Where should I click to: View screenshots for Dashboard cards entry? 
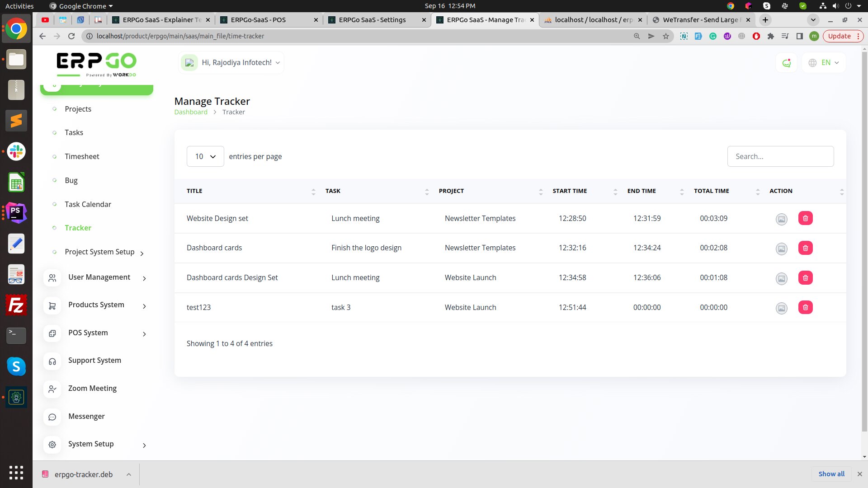pos(781,249)
